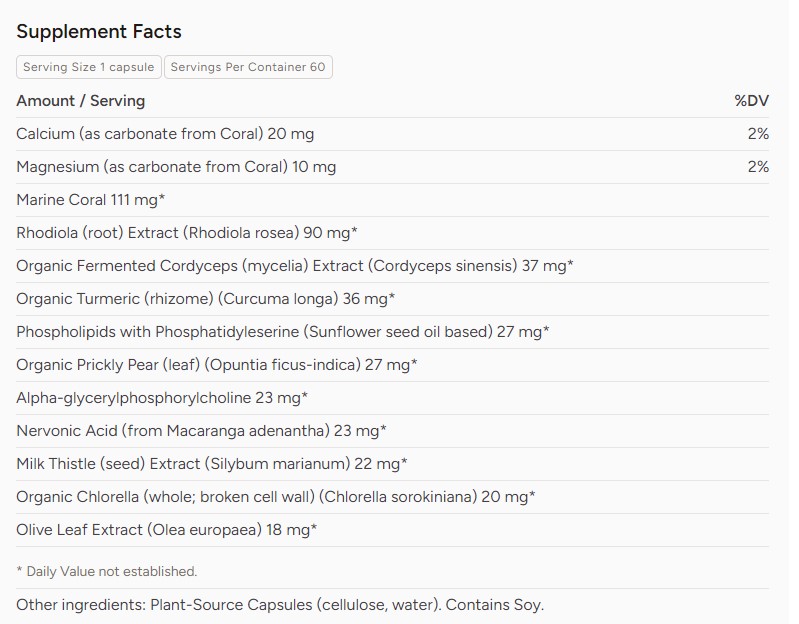Select the Marine Coral 111 mg row

(392, 200)
